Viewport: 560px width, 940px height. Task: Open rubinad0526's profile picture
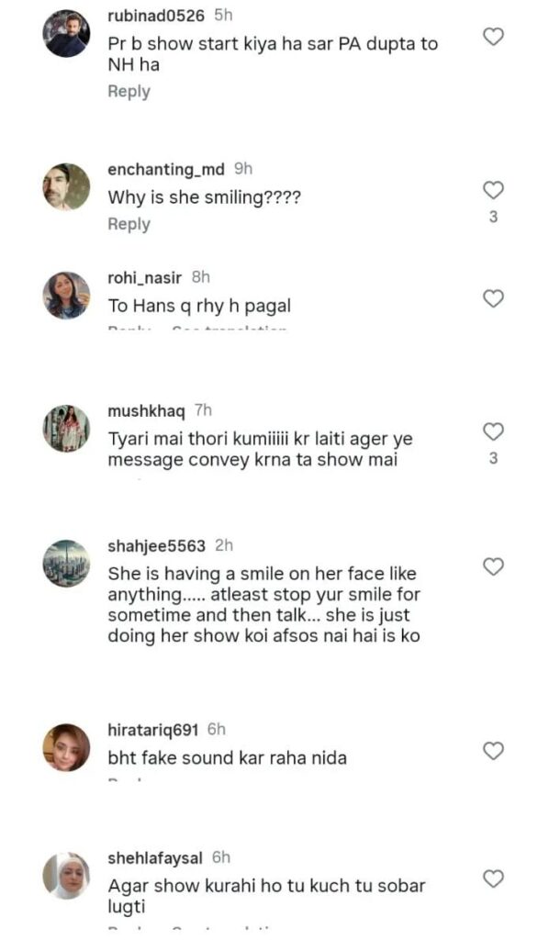67,35
